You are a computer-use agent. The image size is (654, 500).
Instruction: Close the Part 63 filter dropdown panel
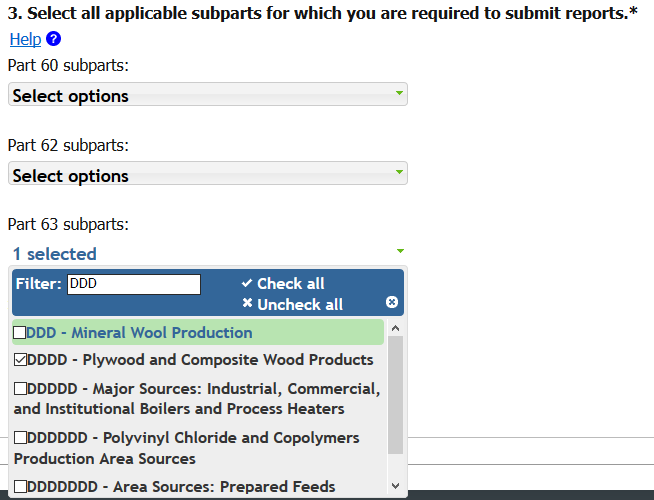pos(392,302)
